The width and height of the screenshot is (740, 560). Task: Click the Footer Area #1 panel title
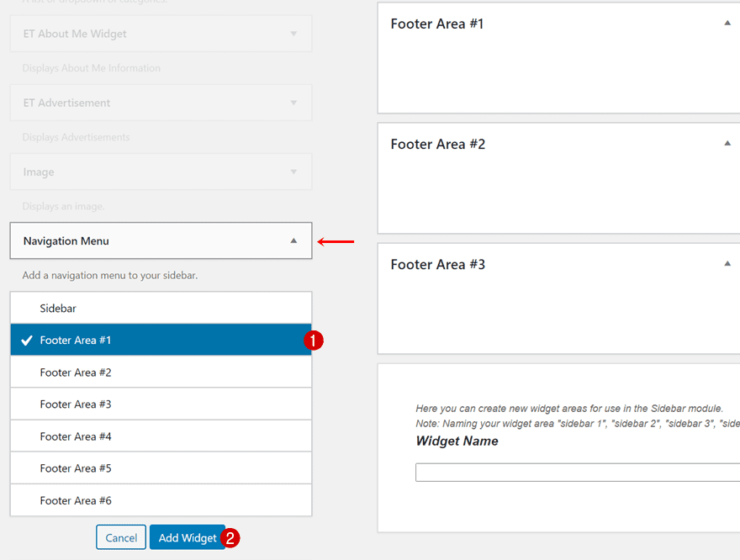coord(437,24)
